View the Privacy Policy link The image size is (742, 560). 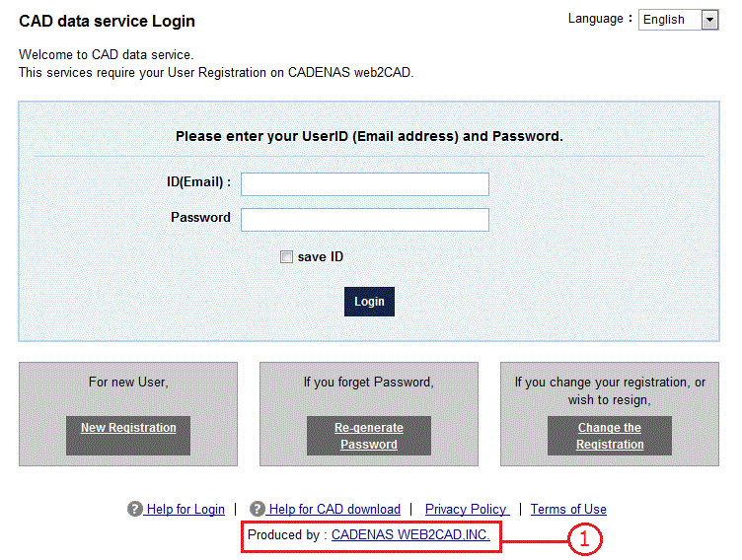click(x=466, y=510)
